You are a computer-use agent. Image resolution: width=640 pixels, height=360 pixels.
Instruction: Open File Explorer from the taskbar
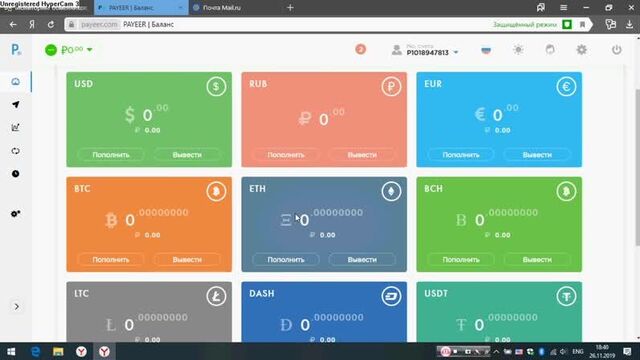point(58,351)
